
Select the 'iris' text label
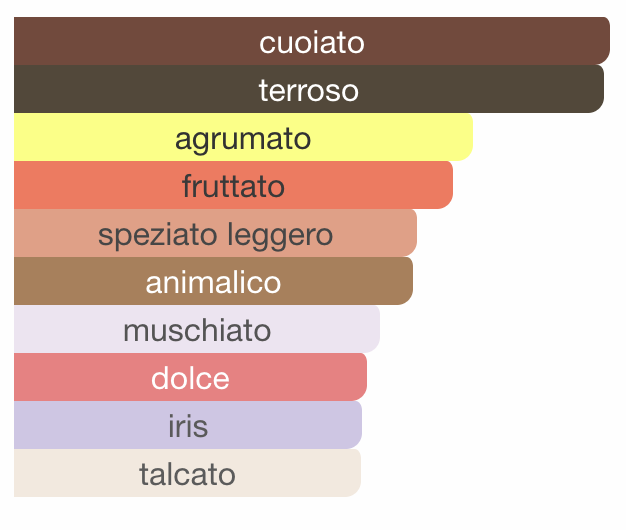pyautogui.click(x=188, y=425)
